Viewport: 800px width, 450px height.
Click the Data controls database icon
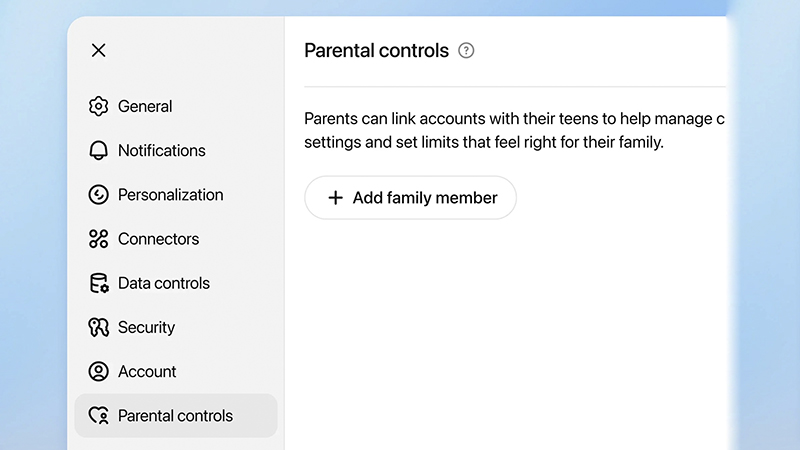98,283
